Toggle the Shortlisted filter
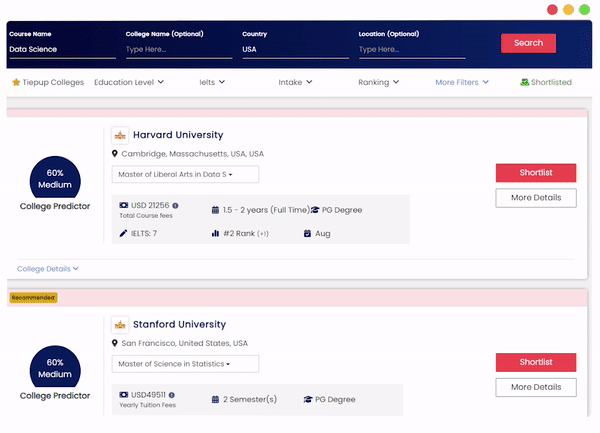This screenshot has height=433, width=600. (x=546, y=82)
